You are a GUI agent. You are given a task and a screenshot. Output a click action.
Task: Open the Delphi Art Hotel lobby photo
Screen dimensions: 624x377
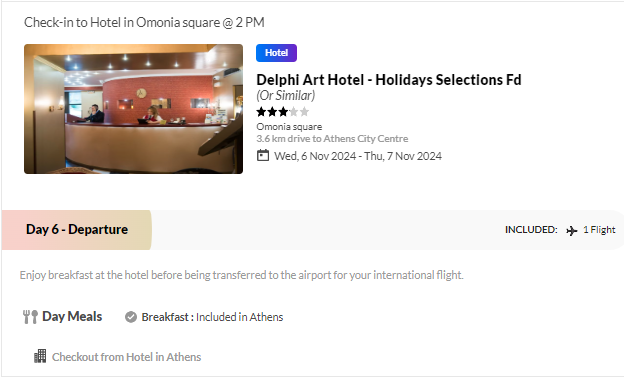[x=133, y=109]
